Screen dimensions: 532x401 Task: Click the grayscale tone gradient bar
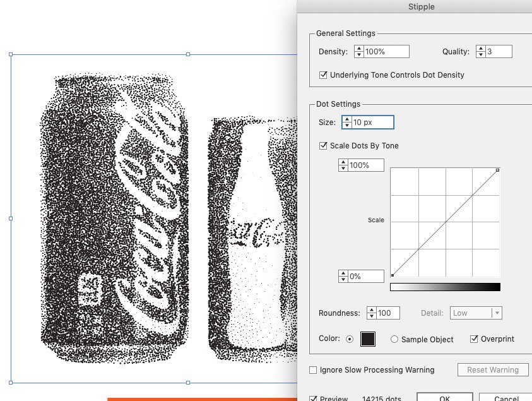pyautogui.click(x=445, y=287)
